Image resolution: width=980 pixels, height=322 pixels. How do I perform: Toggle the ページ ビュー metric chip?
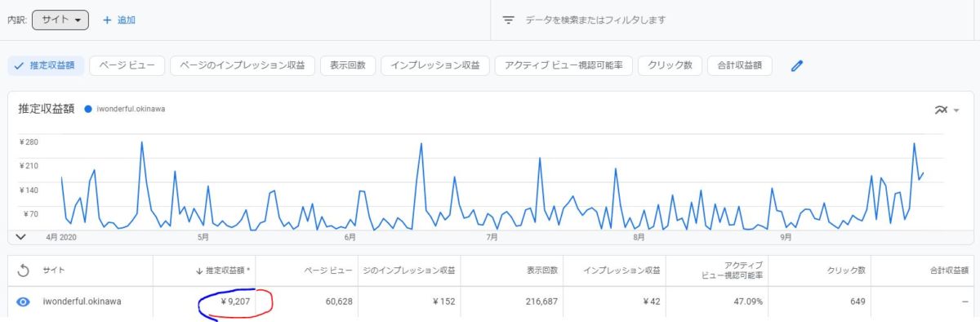point(127,66)
